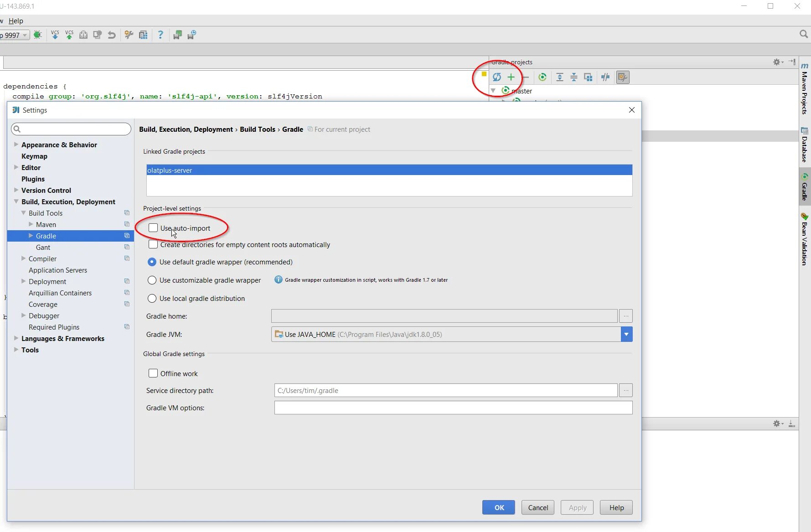
Task: Click the Gradle VM options field
Action: tap(453, 408)
